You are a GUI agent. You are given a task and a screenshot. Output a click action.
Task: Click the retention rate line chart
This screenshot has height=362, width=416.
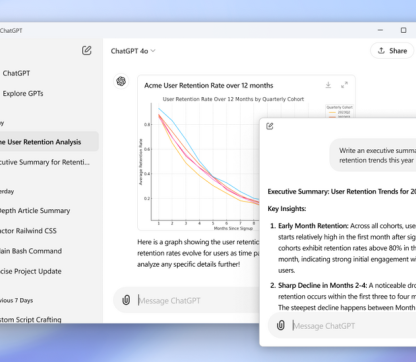(x=205, y=163)
